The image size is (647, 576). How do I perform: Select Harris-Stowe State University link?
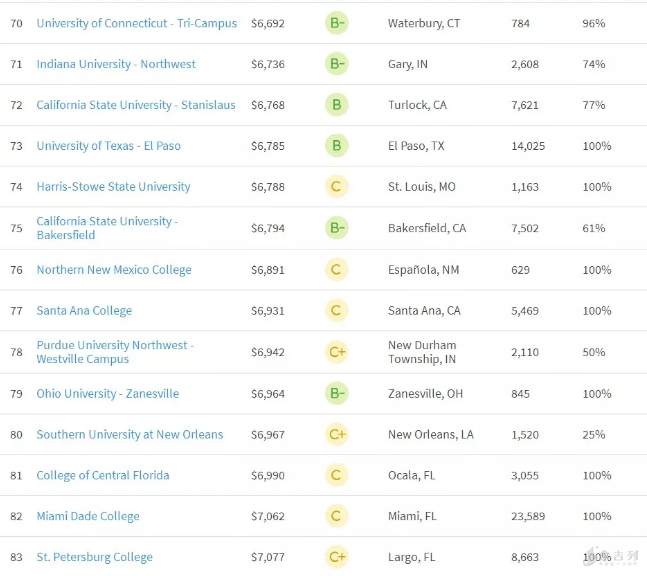[x=113, y=187]
